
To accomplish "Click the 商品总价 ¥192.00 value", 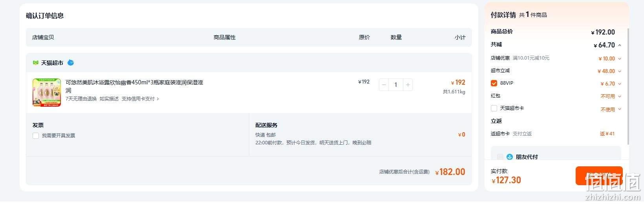I will [x=603, y=32].
